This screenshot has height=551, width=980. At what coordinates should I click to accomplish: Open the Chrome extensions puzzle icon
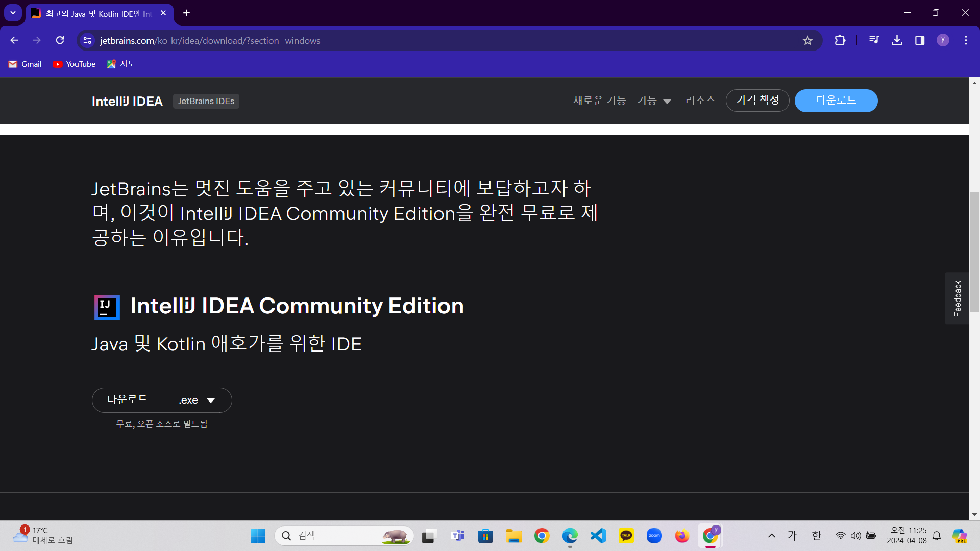[840, 40]
